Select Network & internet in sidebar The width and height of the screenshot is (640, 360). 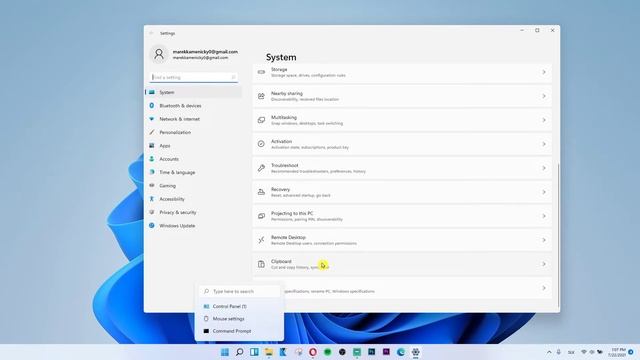[x=193, y=119]
